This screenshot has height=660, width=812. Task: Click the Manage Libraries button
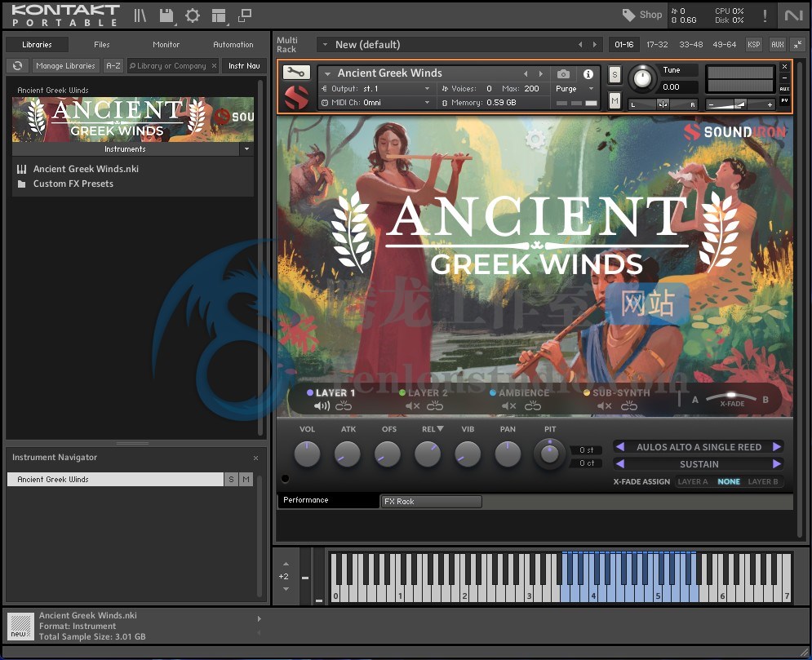click(x=66, y=66)
